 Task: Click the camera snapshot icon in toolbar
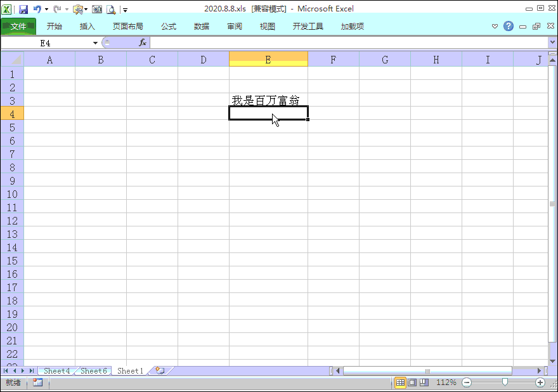(96, 9)
